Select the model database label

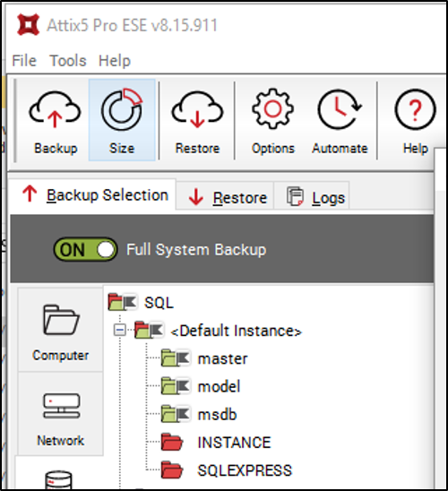coord(219,386)
